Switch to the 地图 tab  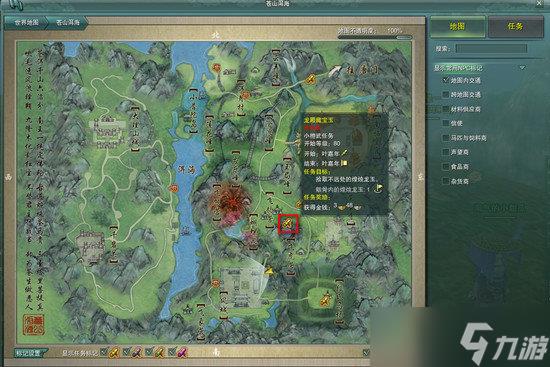(x=458, y=26)
